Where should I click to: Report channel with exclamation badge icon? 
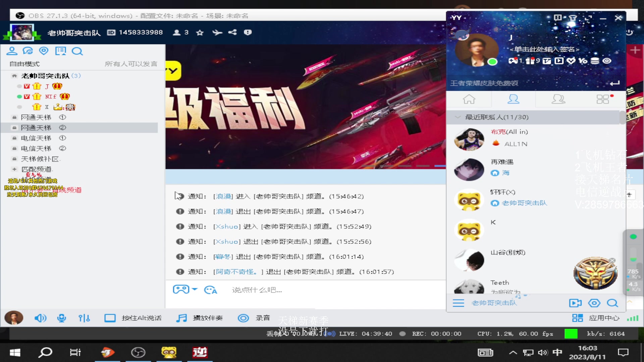(x=248, y=33)
